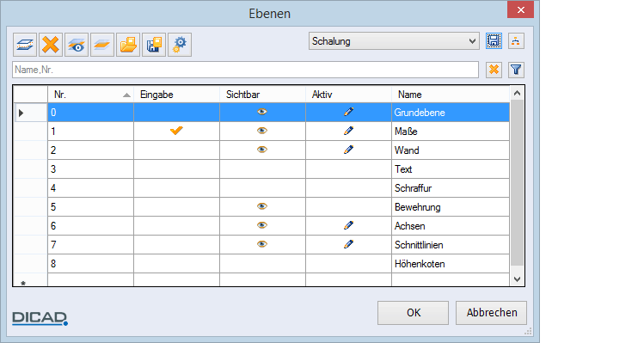644x343 pixels.
Task: Click the save layers disk toolbar icon
Action: pos(154,45)
